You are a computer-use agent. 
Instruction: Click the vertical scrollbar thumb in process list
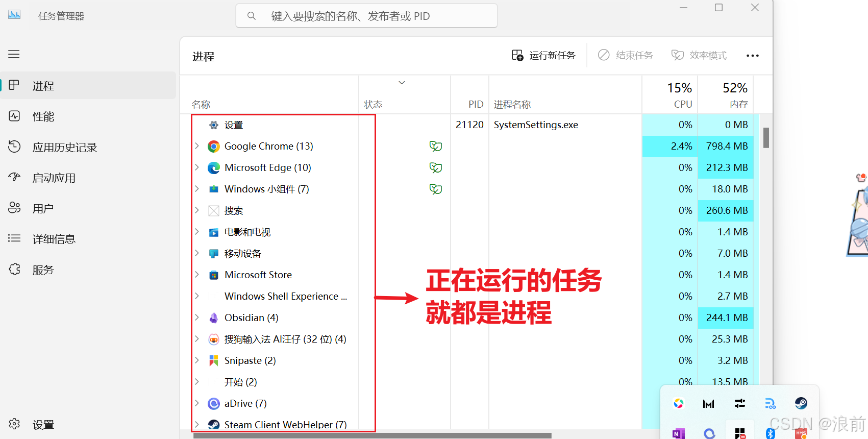coord(766,137)
